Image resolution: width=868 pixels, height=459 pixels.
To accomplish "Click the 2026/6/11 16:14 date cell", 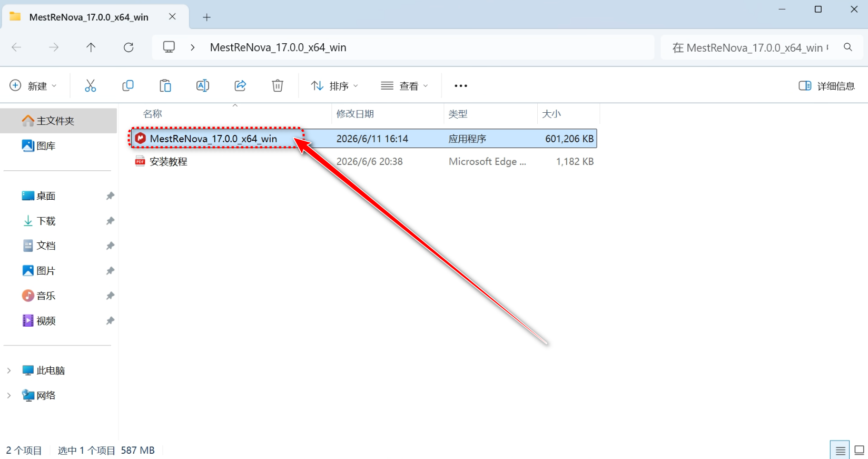I will coord(372,139).
